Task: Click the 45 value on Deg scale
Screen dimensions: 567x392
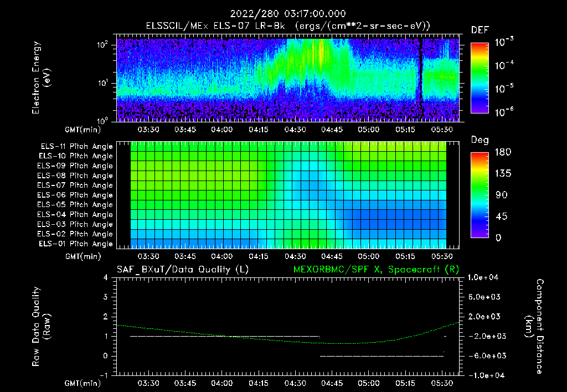Action: (502, 216)
